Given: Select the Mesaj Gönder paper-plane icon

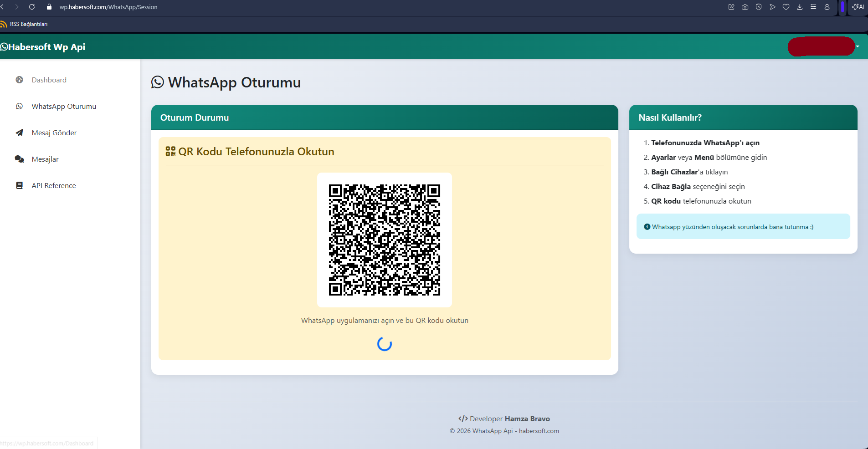Looking at the screenshot, I should tap(19, 133).
